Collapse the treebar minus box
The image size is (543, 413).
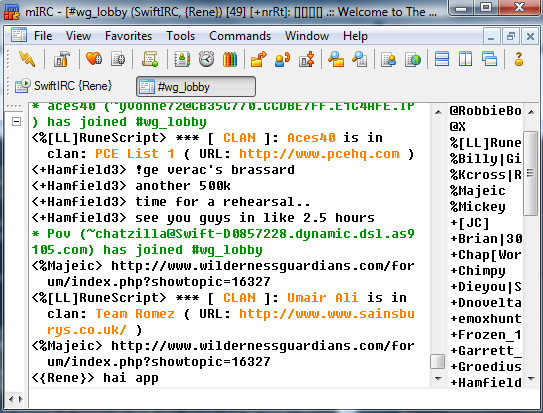pos(16,122)
